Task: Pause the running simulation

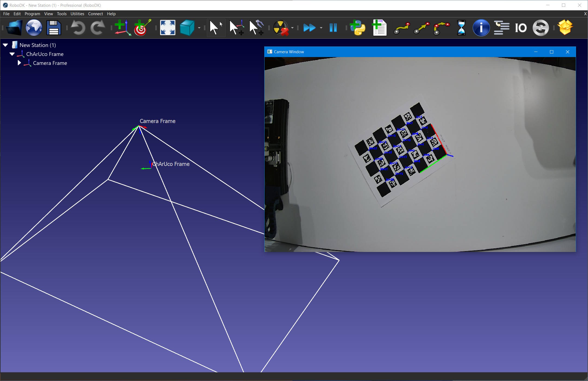Action: 333,27
